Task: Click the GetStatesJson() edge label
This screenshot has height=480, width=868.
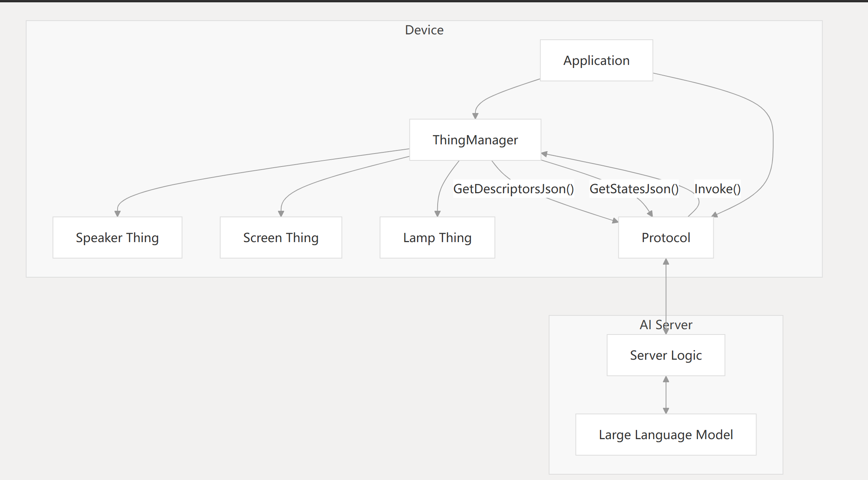Action: [x=634, y=189]
